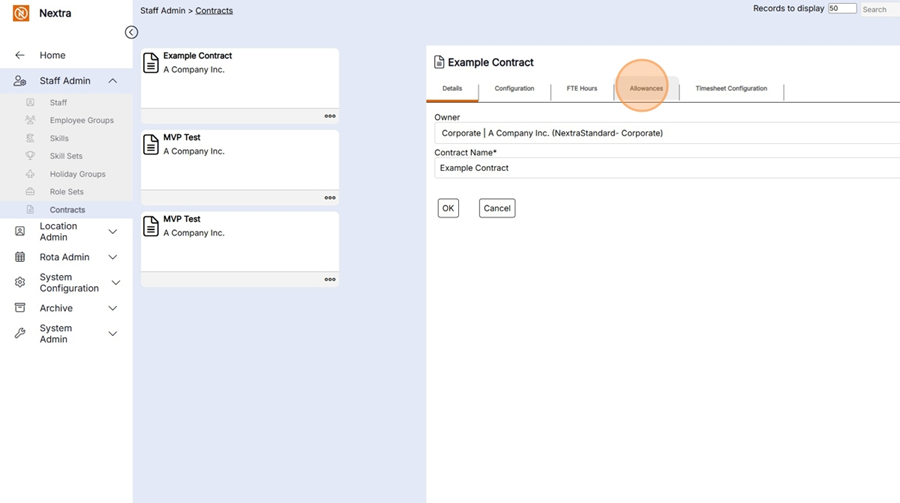Screen dimensions: 900x503
Task: Open the Skills menu item
Action: (x=59, y=138)
